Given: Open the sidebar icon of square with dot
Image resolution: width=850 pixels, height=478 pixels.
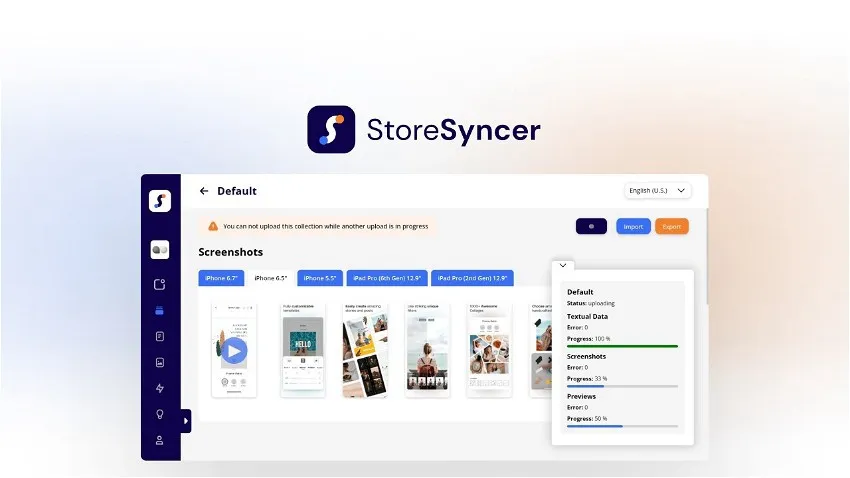Looking at the screenshot, I should click(159, 284).
